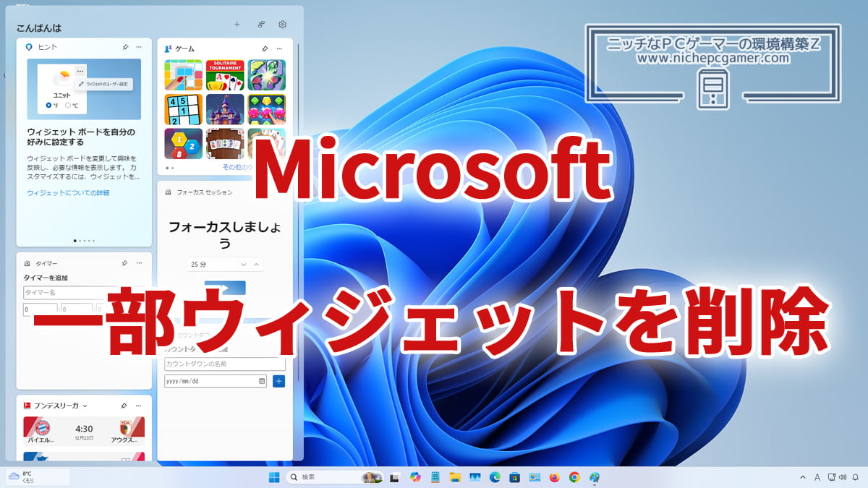Open the jewel match game tile
This screenshot has width=868, height=488.
(267, 109)
